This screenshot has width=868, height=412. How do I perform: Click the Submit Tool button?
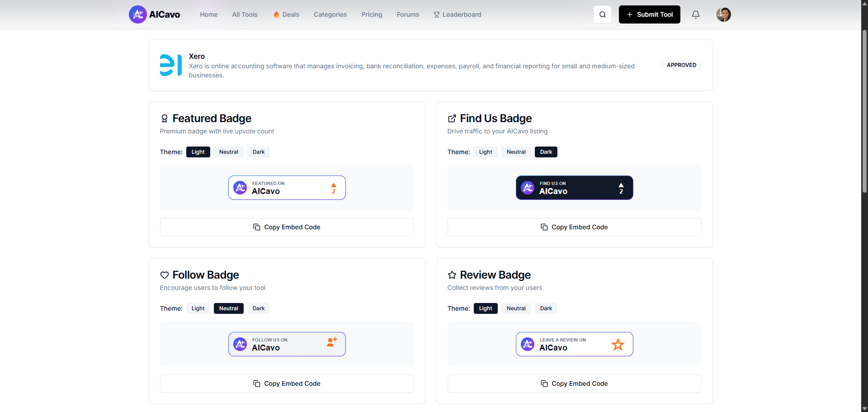pos(650,14)
